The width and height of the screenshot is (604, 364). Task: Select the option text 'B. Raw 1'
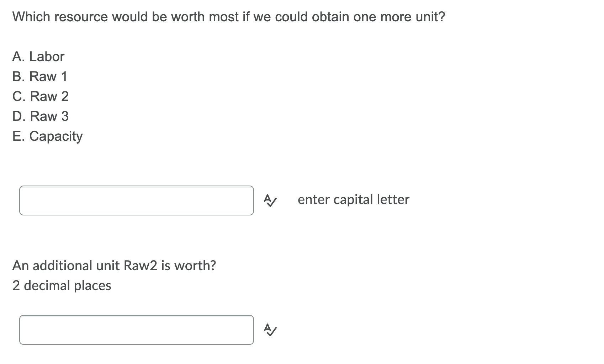40,76
